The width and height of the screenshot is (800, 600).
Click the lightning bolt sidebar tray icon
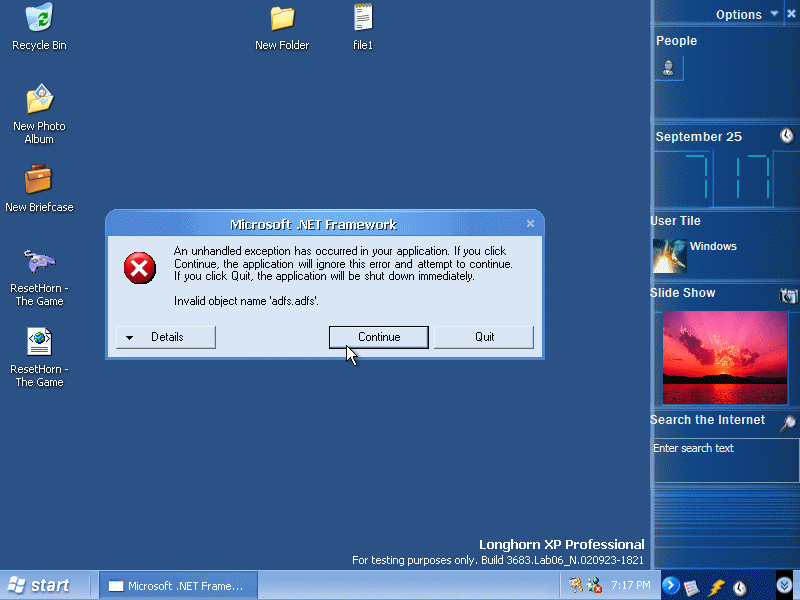(x=716, y=587)
